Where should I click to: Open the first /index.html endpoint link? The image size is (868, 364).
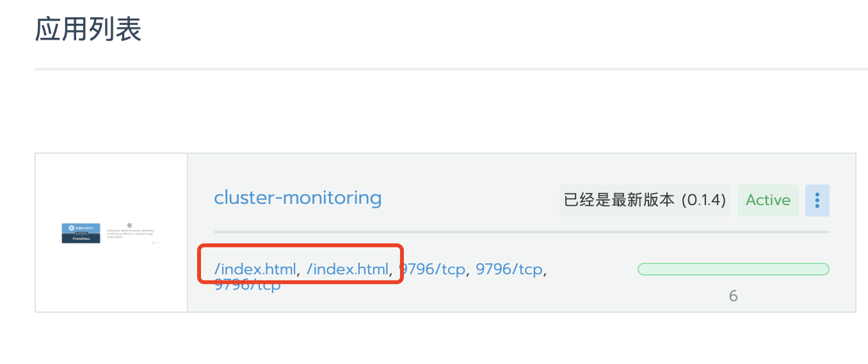(255, 270)
